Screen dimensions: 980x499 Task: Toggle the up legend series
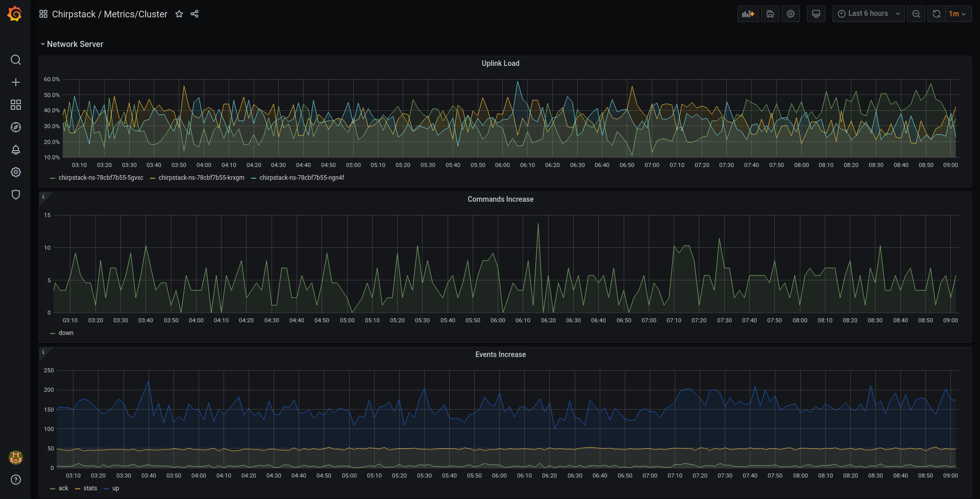coord(116,488)
